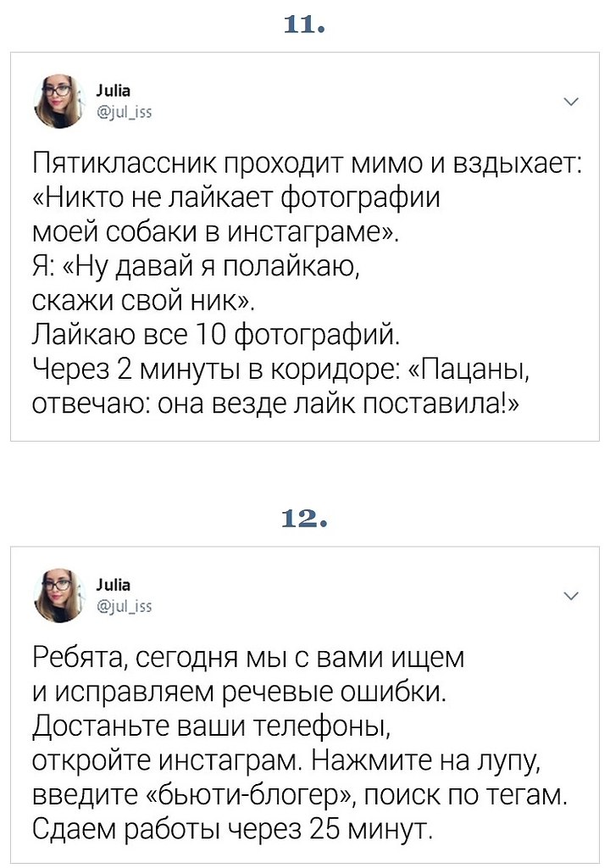Click the word "Пятиклассник" in the tweet
Screen dimensions: 610x868
click(x=125, y=164)
